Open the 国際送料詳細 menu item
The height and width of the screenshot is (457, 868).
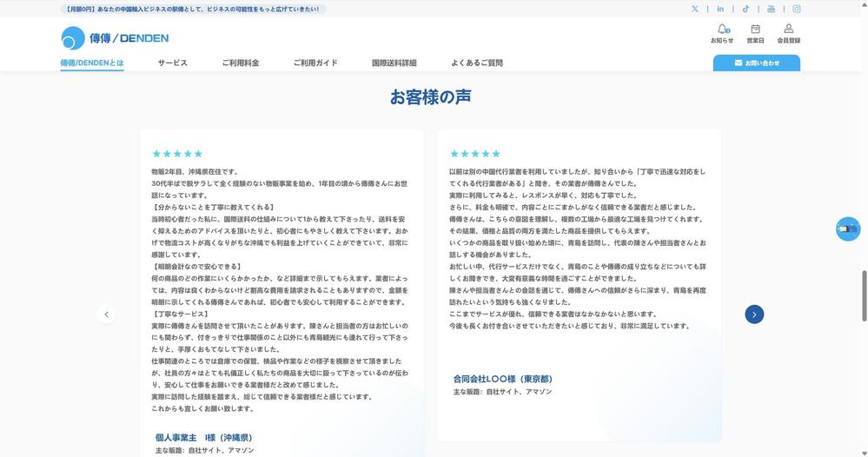pos(394,63)
